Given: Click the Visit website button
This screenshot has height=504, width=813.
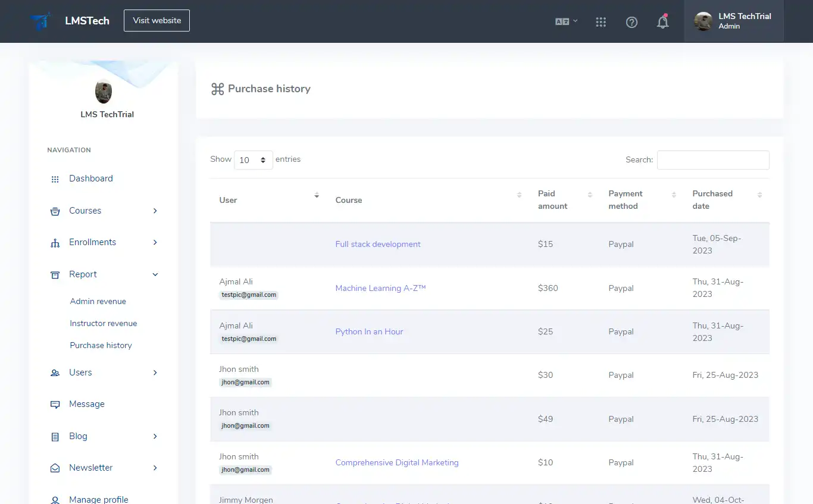Looking at the screenshot, I should tap(157, 20).
